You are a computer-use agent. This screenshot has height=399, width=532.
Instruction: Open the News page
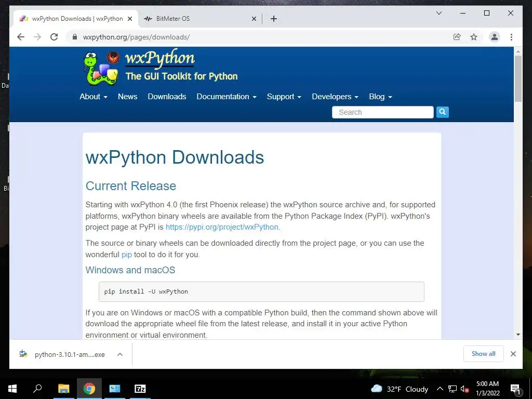coord(128,97)
